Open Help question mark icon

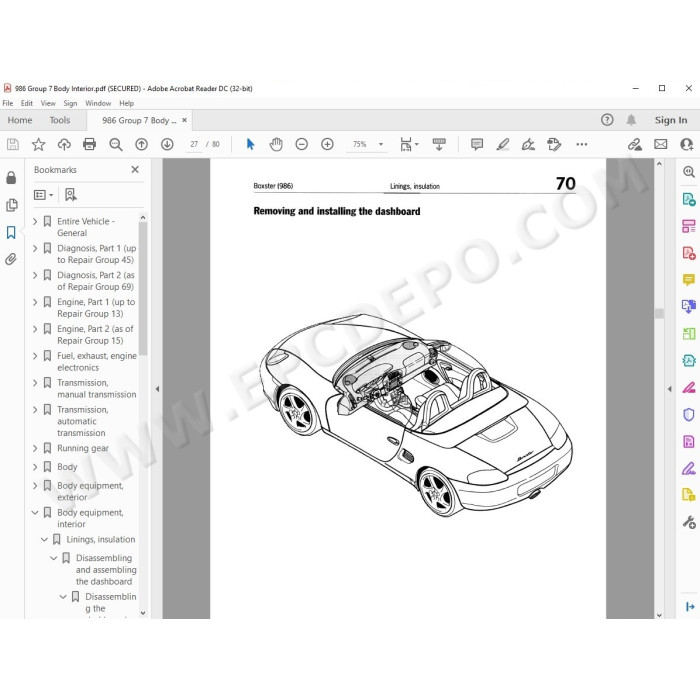[x=607, y=120]
